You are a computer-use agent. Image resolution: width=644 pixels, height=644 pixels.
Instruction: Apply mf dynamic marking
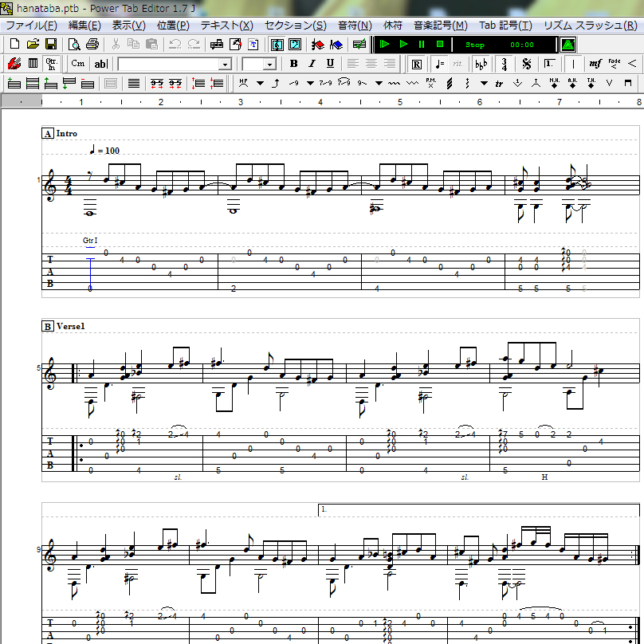(595, 64)
